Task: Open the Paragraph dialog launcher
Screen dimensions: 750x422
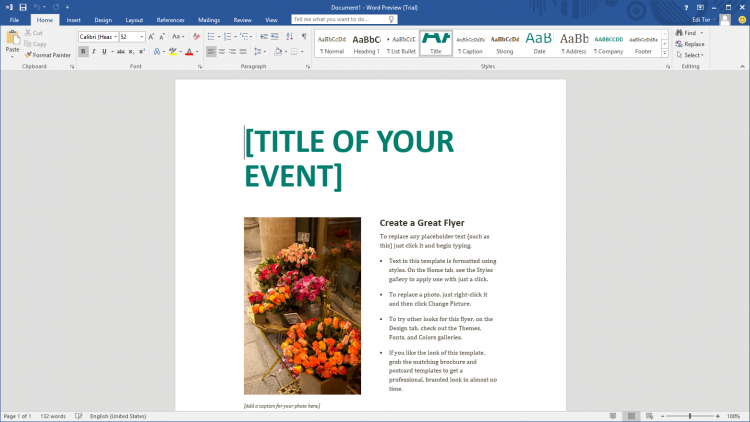Action: pyautogui.click(x=308, y=67)
